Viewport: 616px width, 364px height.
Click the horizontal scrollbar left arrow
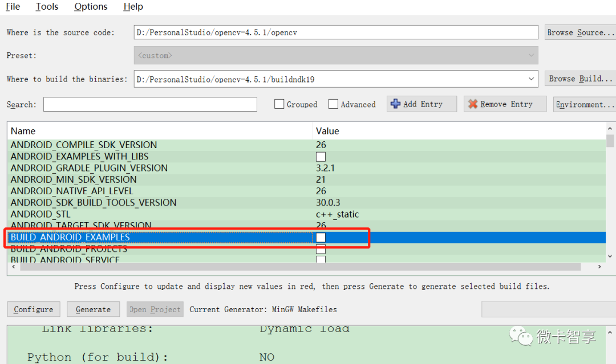pos(14,267)
